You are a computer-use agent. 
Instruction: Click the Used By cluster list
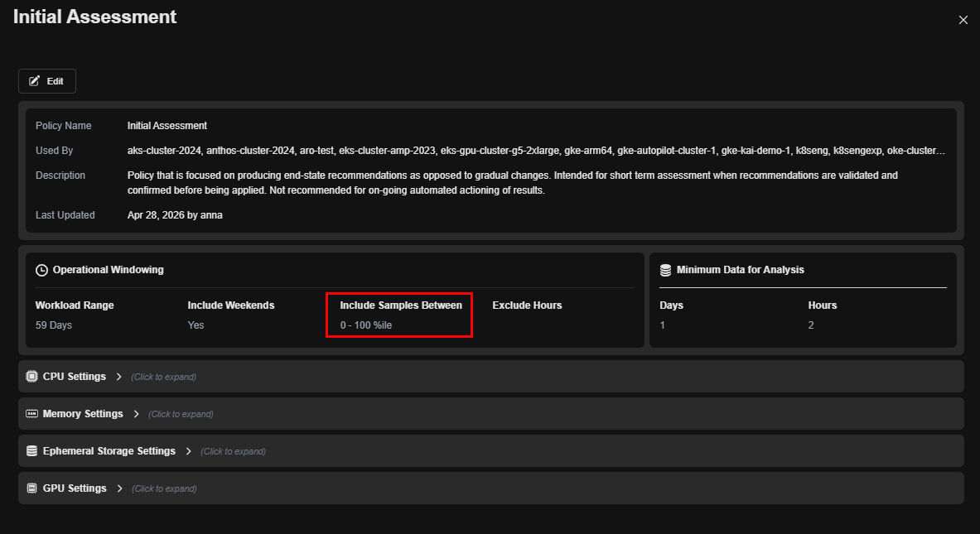536,151
